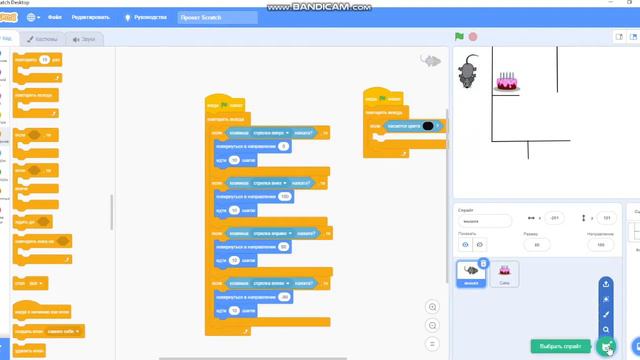Open the stop all block dropdown in palette
Image resolution: width=640 pixels, height=360 pixels.
point(36,283)
